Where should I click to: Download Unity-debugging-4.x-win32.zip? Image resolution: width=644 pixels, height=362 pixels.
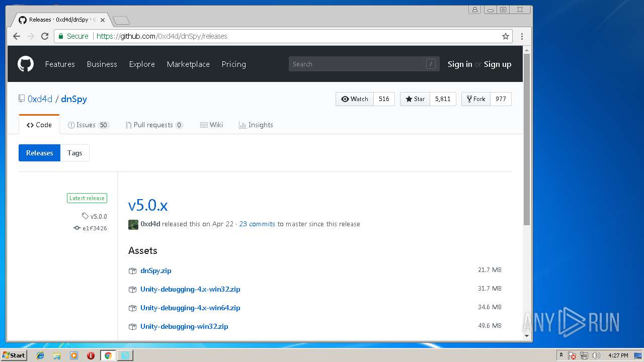(190, 289)
